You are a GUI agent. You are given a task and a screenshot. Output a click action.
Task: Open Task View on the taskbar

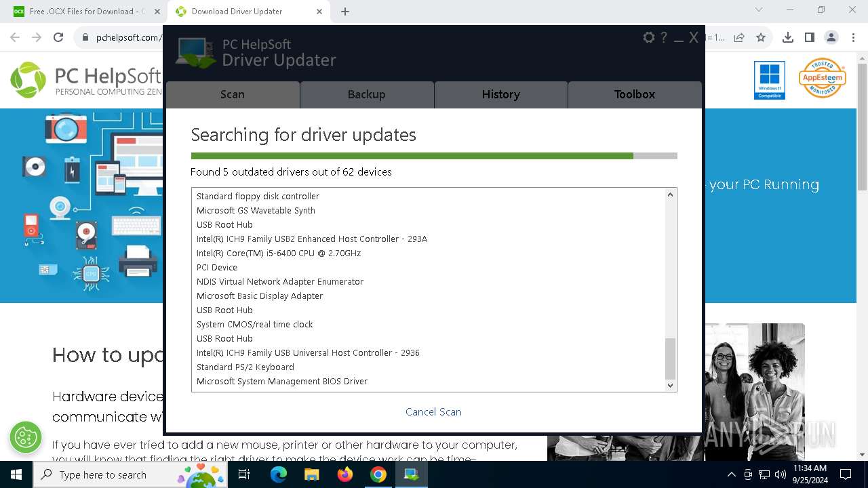(x=244, y=474)
